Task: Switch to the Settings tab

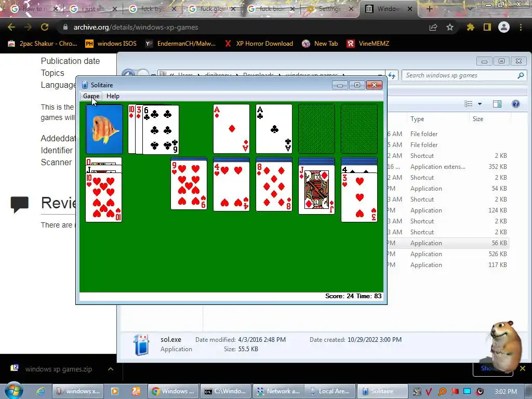Action: [x=330, y=9]
